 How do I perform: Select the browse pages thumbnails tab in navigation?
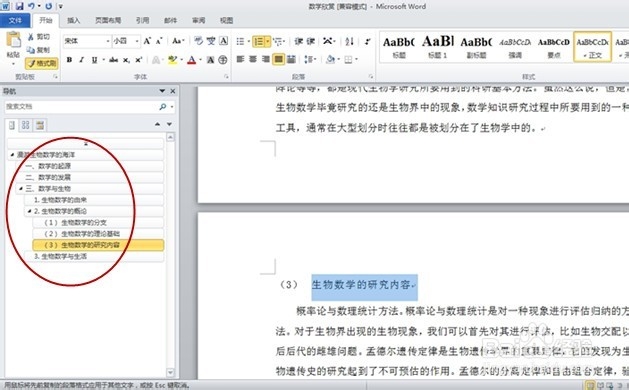click(x=25, y=125)
